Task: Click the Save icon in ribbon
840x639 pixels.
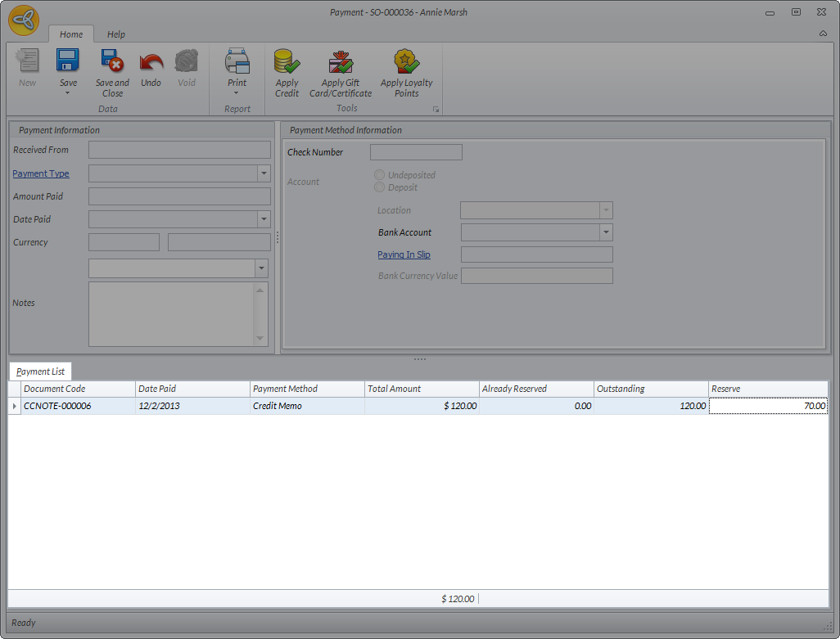Action: point(67,62)
